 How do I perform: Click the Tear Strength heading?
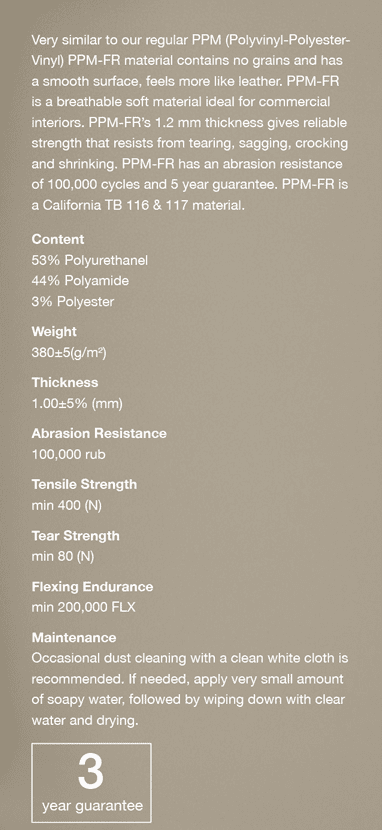coord(75,536)
